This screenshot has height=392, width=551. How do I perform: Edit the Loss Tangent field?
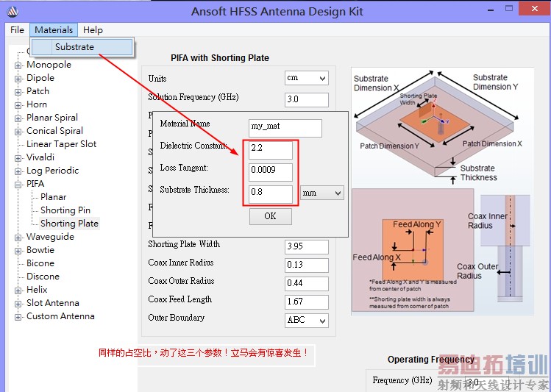271,172
